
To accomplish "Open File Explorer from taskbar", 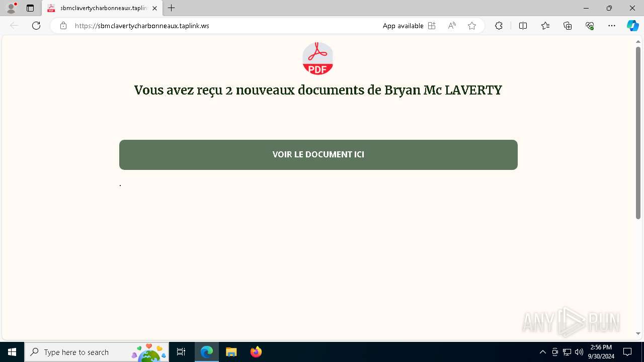I will point(231,352).
